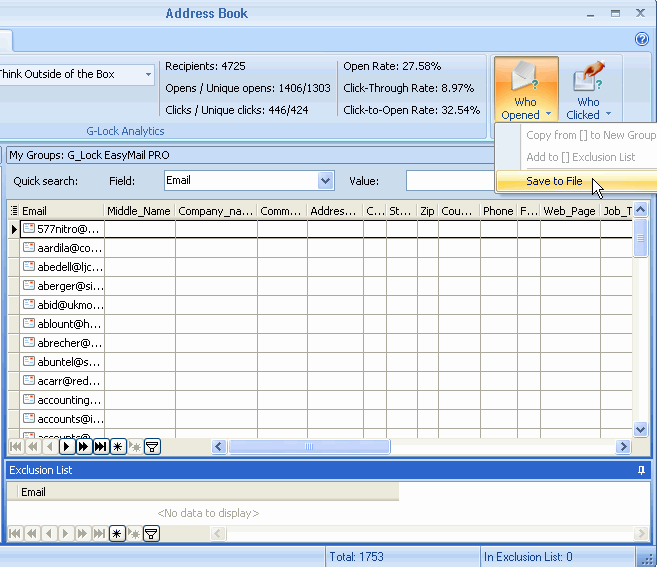Click My Groups: G_Lock EasyMail PRO bar
The width and height of the screenshot is (657, 567).
coord(250,155)
